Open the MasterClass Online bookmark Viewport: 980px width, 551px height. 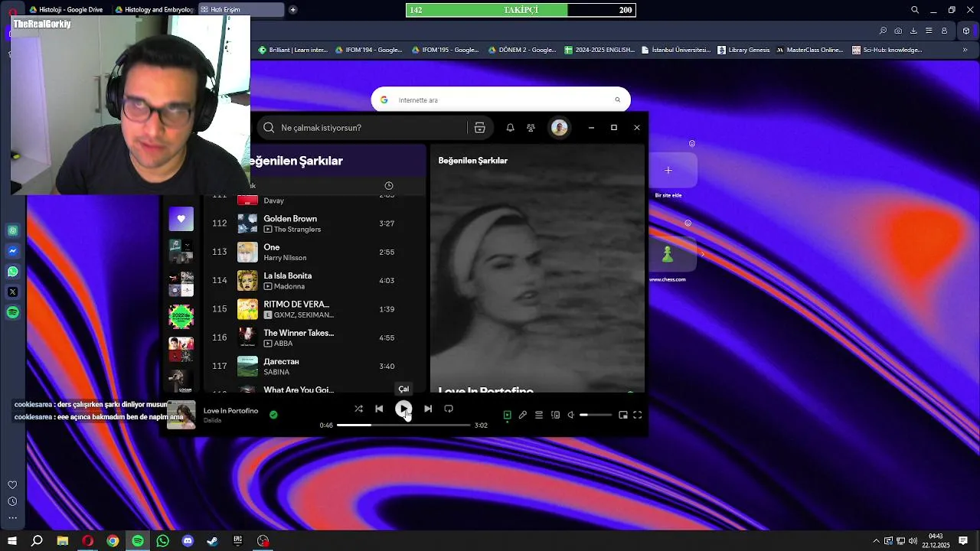pos(810,50)
